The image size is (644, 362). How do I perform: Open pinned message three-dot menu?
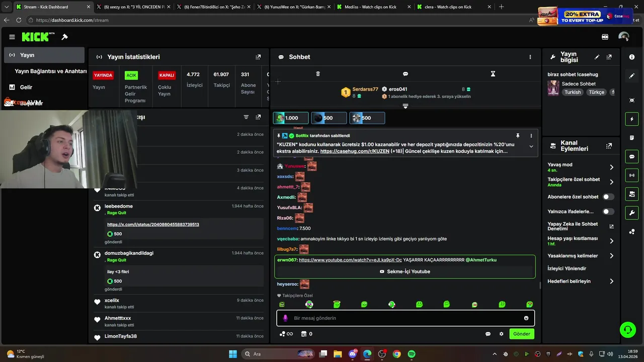click(531, 136)
